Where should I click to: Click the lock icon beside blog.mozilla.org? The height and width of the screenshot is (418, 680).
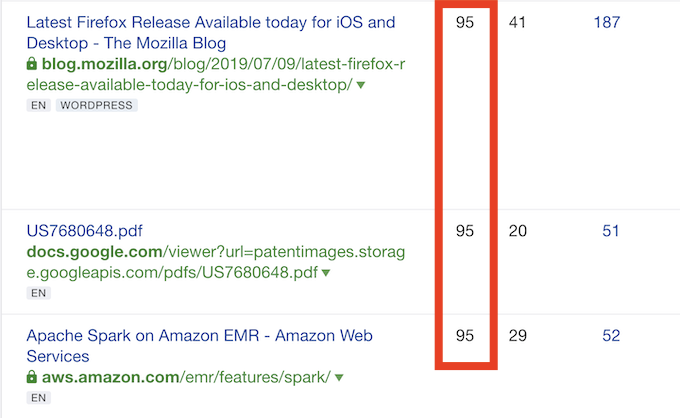point(33,65)
